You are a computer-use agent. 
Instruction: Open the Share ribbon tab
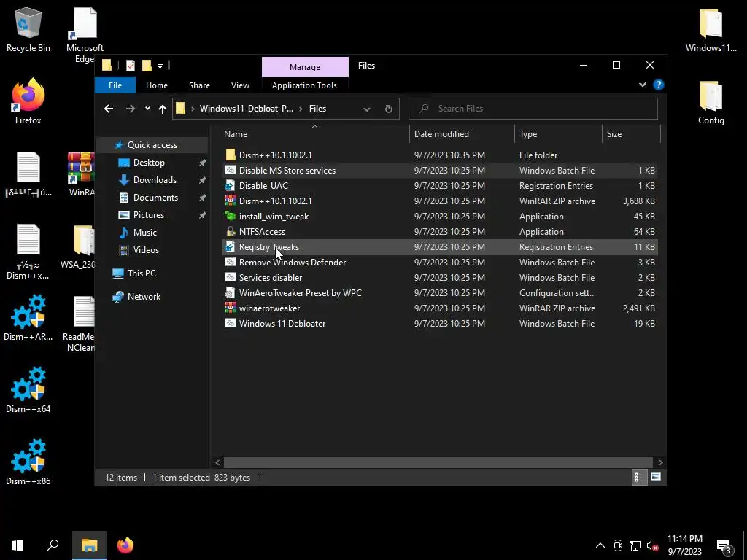tap(199, 85)
